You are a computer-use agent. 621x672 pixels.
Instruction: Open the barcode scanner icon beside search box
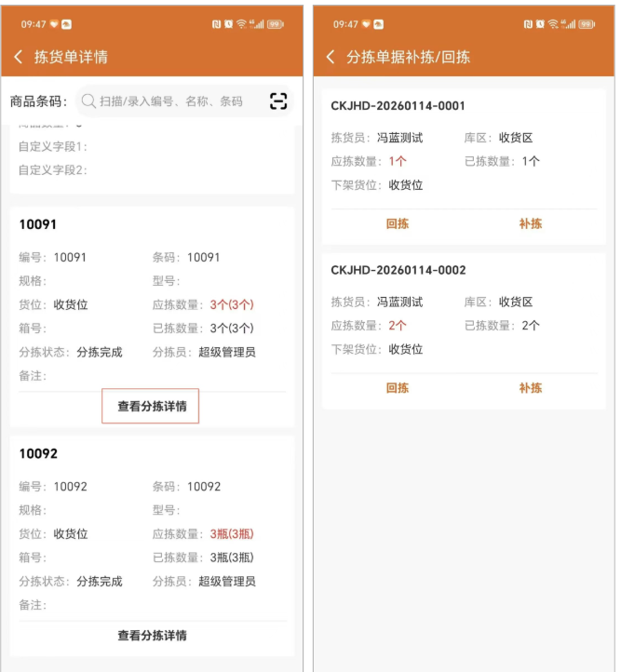tap(278, 101)
